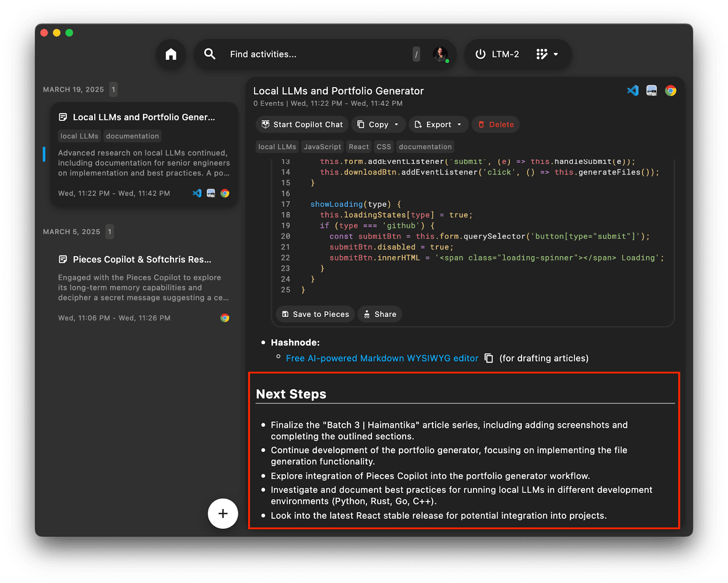
Task: Create a new item with the plus button
Action: click(x=223, y=514)
